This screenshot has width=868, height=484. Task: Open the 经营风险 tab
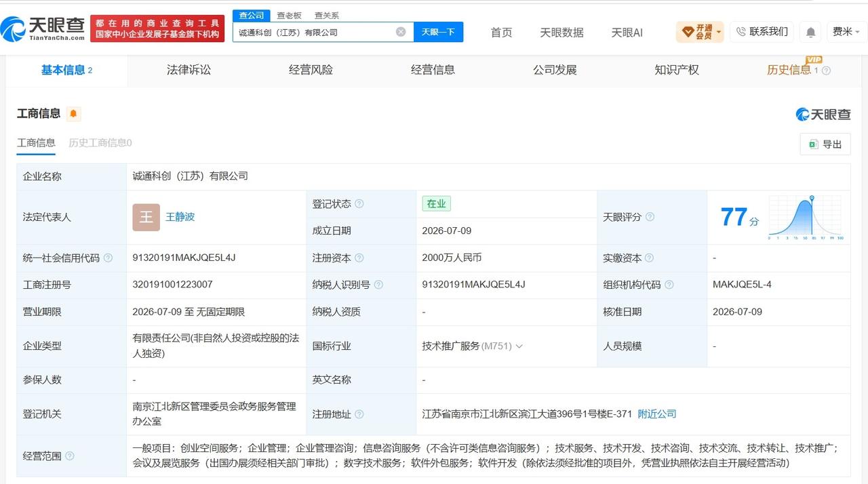pyautogui.click(x=311, y=70)
